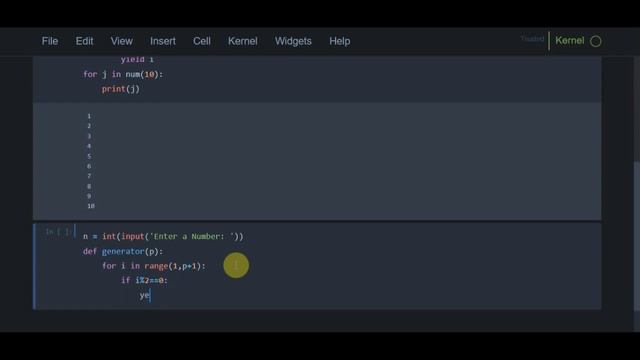640x360 pixels.
Task: Click the output value 5
Action: (89, 156)
